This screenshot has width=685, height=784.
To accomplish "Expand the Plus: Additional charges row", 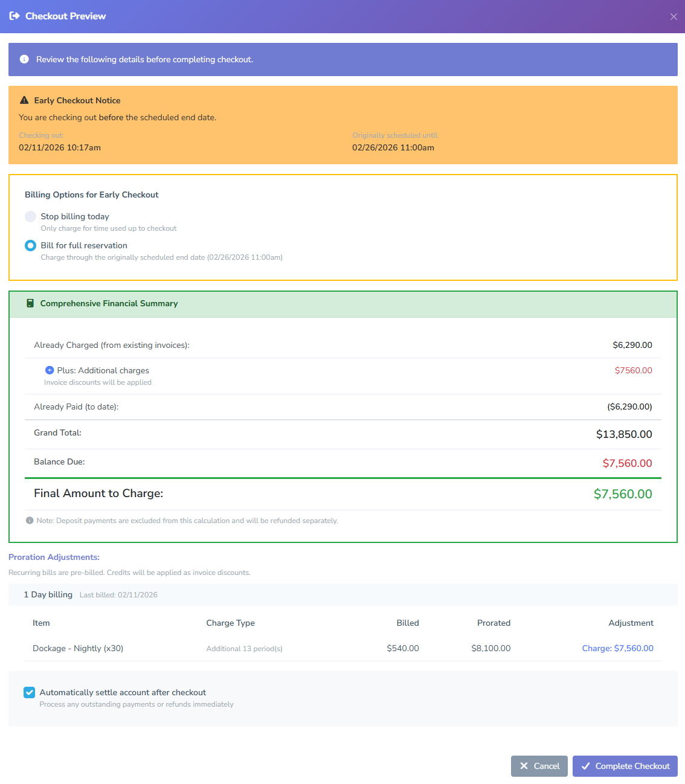I will tap(103, 370).
